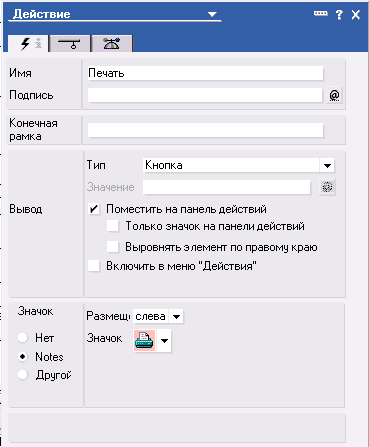The image size is (369, 447).
Task: Click the disabled Значение formula icon
Action: point(327,187)
